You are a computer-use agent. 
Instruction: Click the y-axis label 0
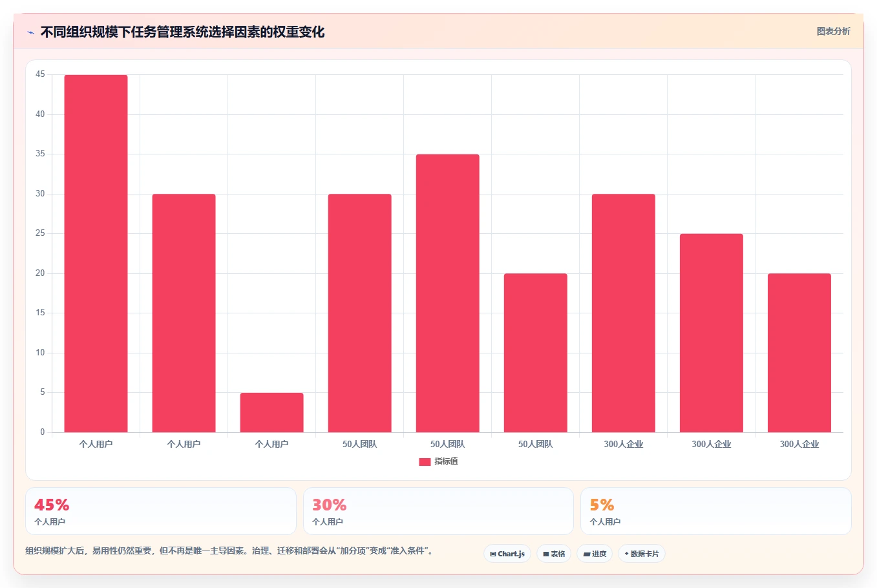43,432
